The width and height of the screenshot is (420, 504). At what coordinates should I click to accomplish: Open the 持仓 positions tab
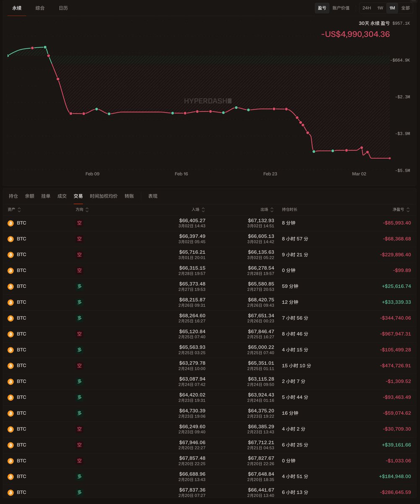13,196
